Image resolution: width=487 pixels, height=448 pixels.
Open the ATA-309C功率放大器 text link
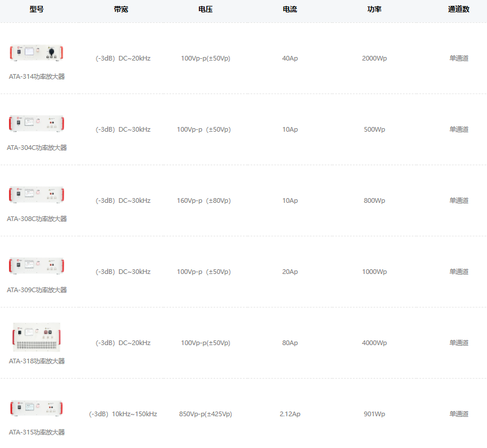pos(36,290)
